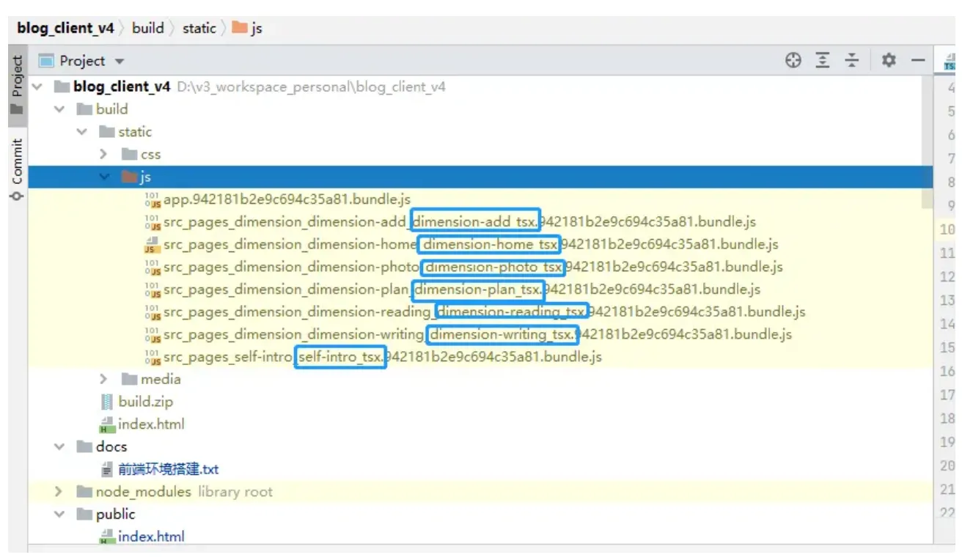Select the dimension-photo bundle.js file

(473, 267)
